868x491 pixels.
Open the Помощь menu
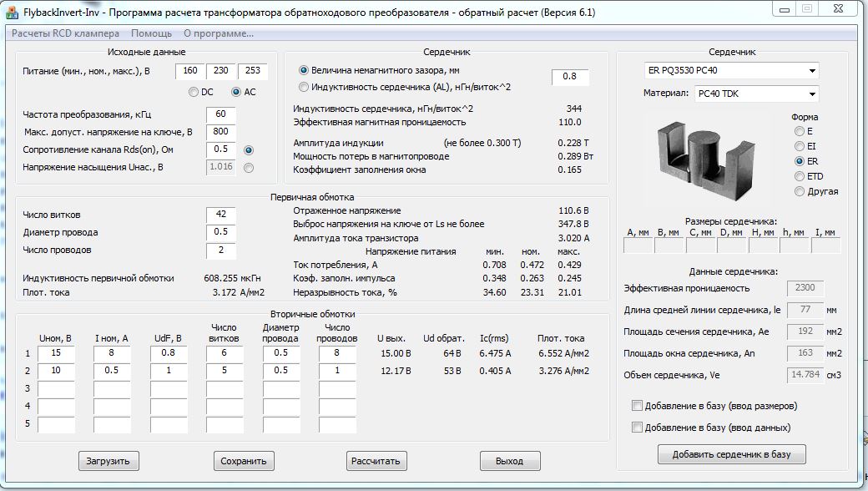[x=151, y=33]
